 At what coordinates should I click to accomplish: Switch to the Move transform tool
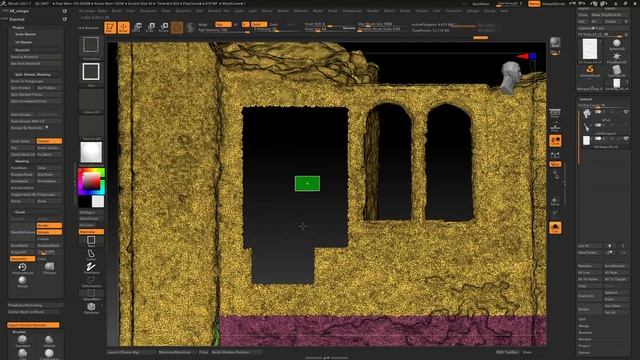(x=137, y=27)
